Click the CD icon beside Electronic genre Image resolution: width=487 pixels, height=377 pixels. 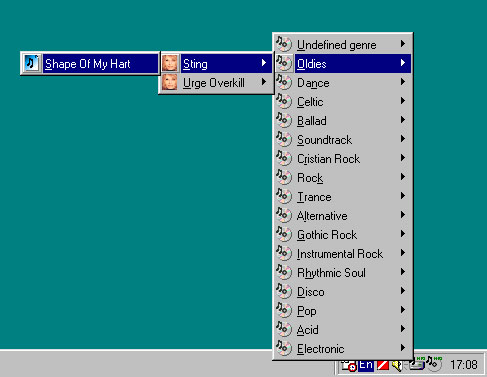click(284, 348)
